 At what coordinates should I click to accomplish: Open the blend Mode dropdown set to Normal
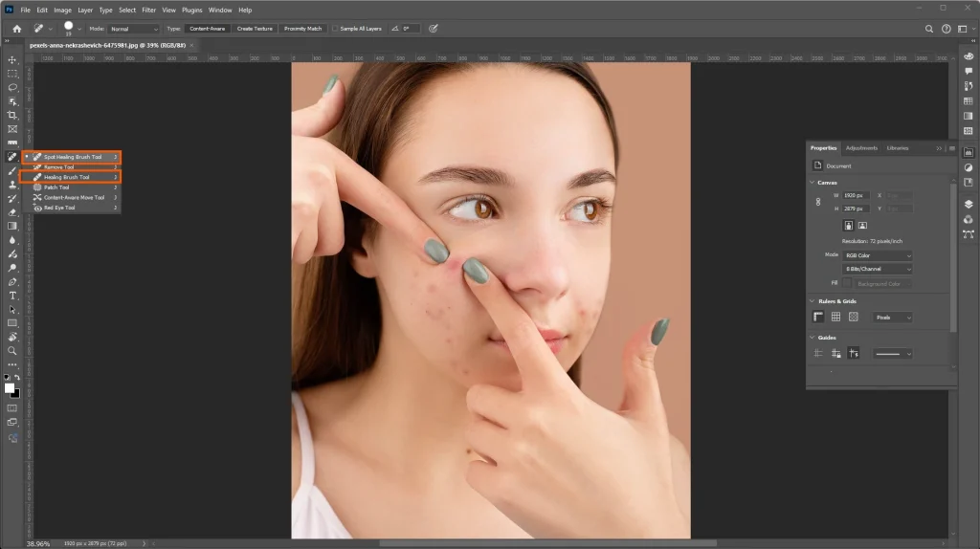[134, 29]
